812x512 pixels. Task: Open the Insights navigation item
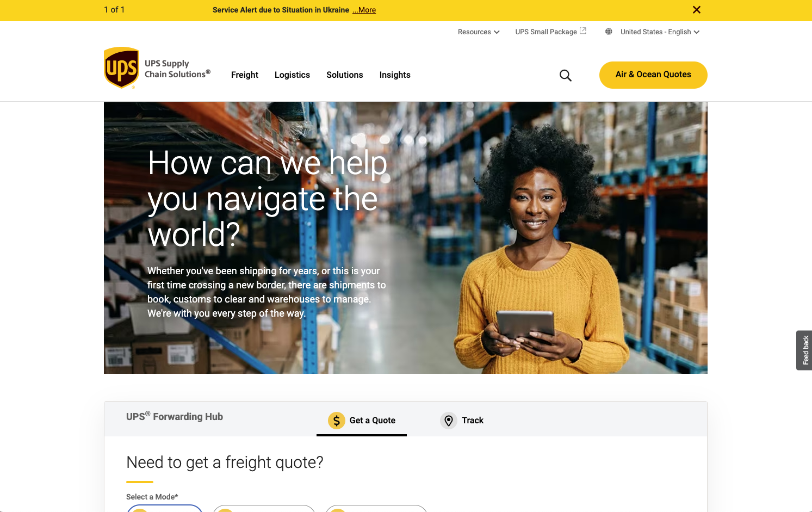pyautogui.click(x=395, y=75)
